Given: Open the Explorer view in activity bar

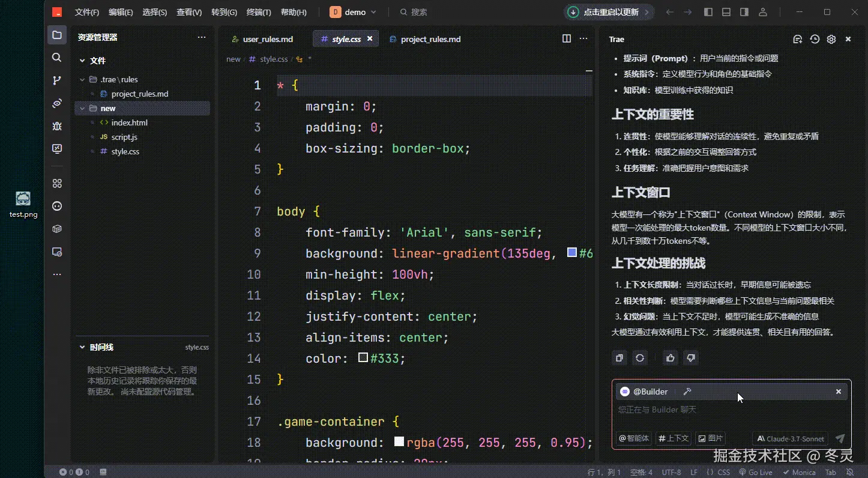Looking at the screenshot, I should [57, 35].
